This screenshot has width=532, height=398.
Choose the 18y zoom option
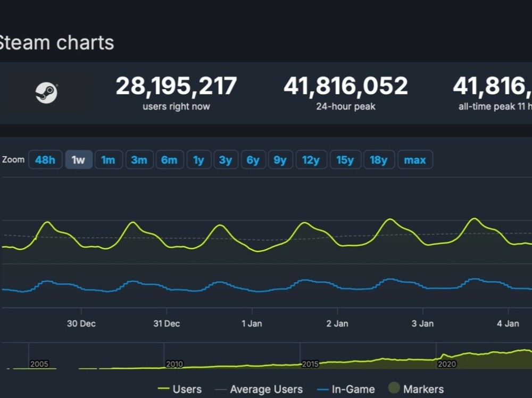pyautogui.click(x=379, y=160)
